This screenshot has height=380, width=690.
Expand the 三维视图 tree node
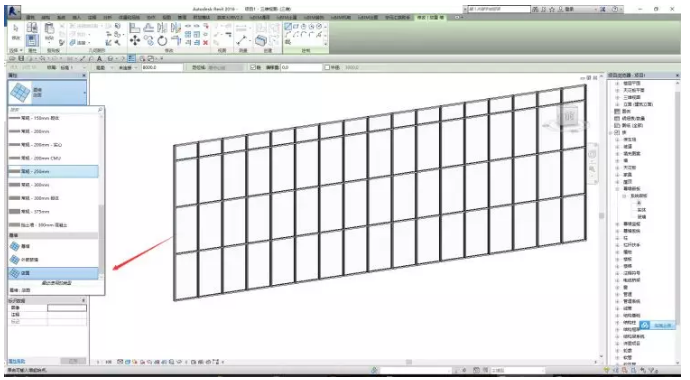click(617, 97)
